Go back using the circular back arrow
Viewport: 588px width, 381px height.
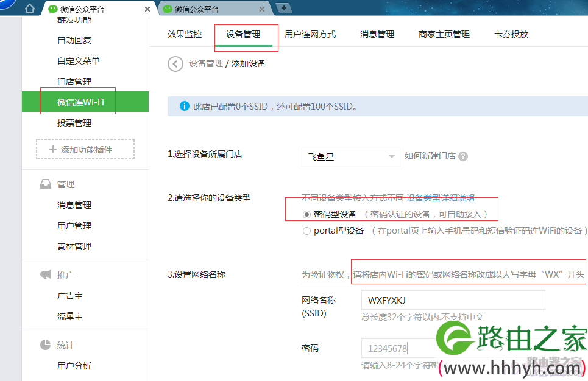point(175,64)
